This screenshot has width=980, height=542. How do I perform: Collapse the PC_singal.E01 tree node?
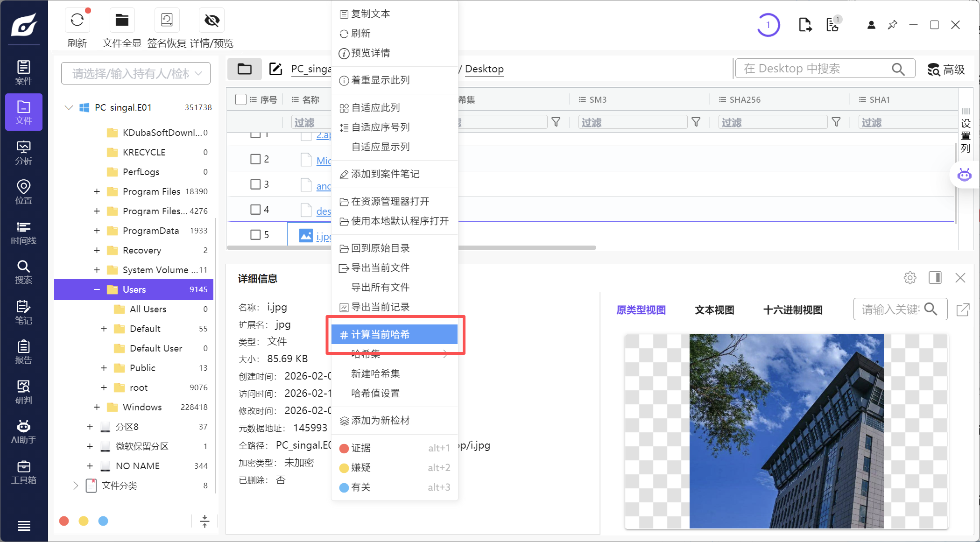click(x=69, y=107)
